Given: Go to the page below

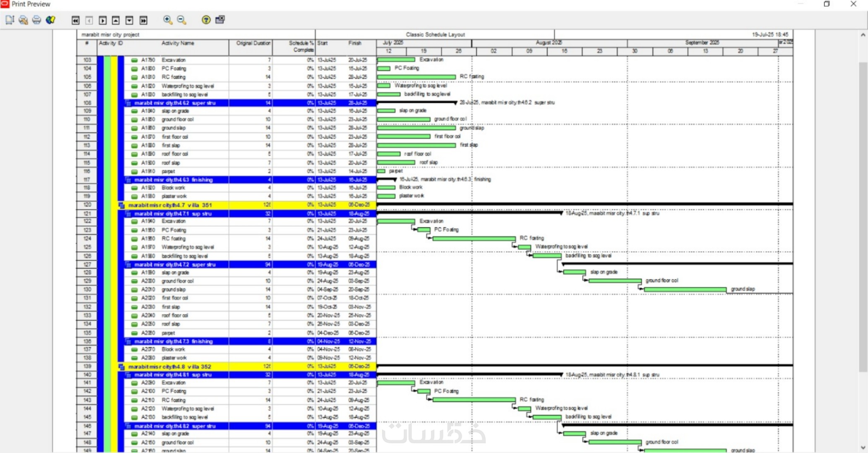Looking at the screenshot, I should [x=130, y=20].
